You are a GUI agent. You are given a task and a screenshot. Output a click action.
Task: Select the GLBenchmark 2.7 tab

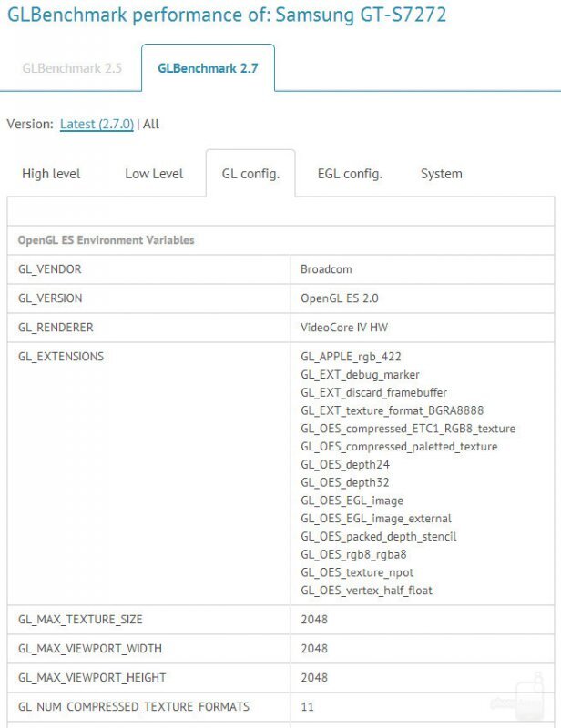208,68
